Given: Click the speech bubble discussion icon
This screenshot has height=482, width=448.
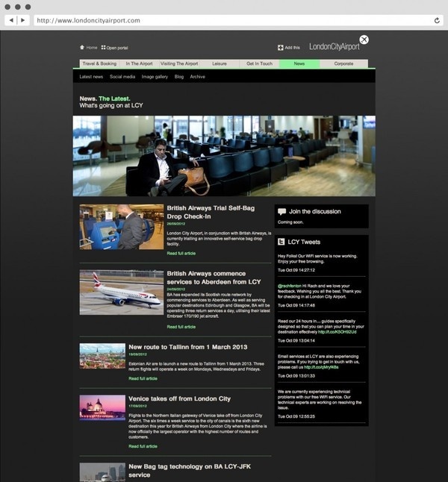Looking at the screenshot, I should click(281, 211).
